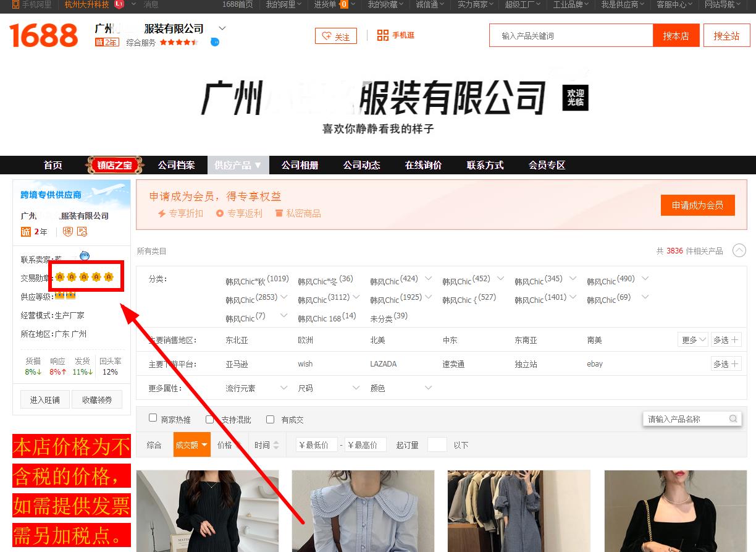The width and height of the screenshot is (756, 552).
Task: Click the 申请成为会员 orange button
Action: point(697,205)
